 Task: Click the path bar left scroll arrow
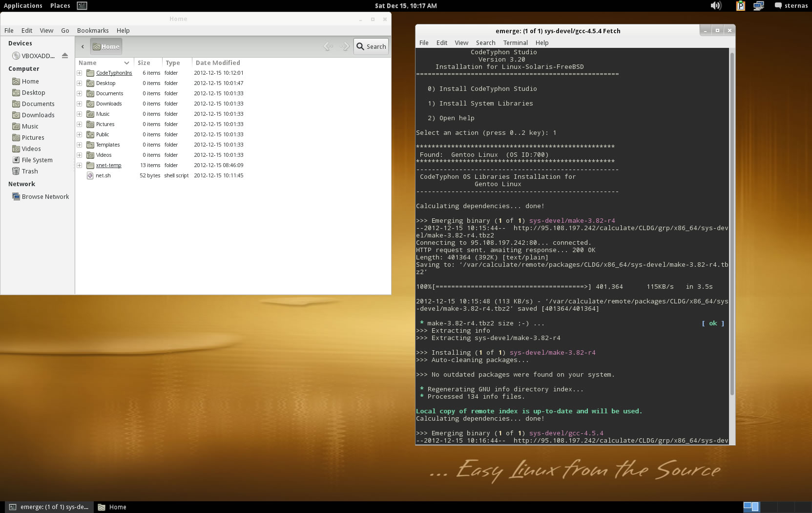tap(83, 46)
